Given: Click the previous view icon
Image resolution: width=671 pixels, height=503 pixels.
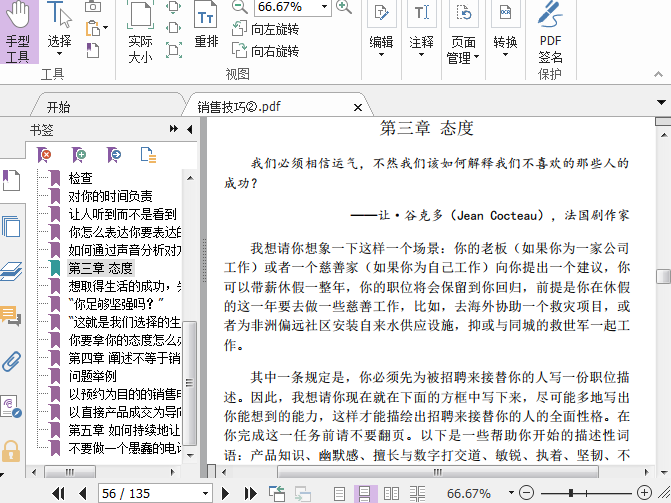Looking at the screenshot, I should point(277,493).
